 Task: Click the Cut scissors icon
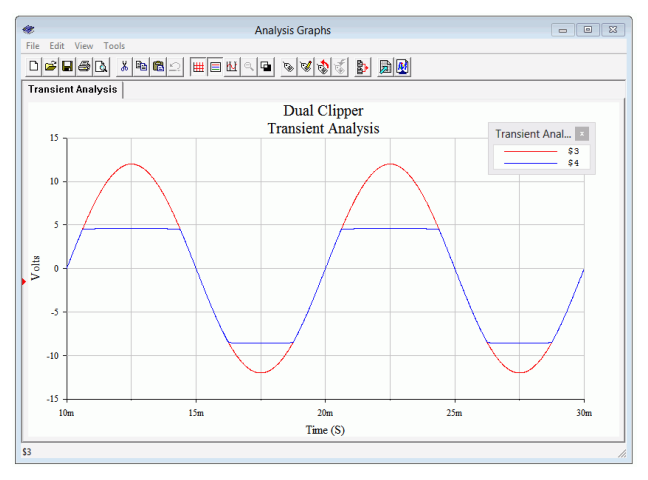(x=124, y=66)
